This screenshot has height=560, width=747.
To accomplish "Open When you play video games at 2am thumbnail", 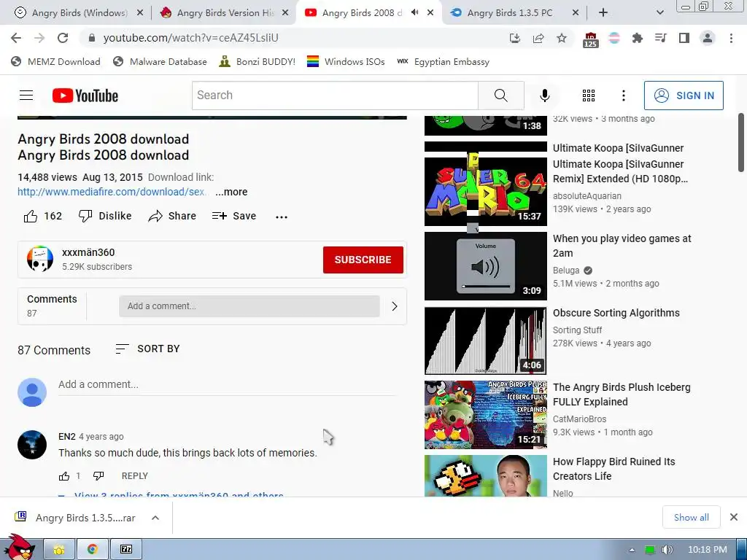I will pos(485,266).
